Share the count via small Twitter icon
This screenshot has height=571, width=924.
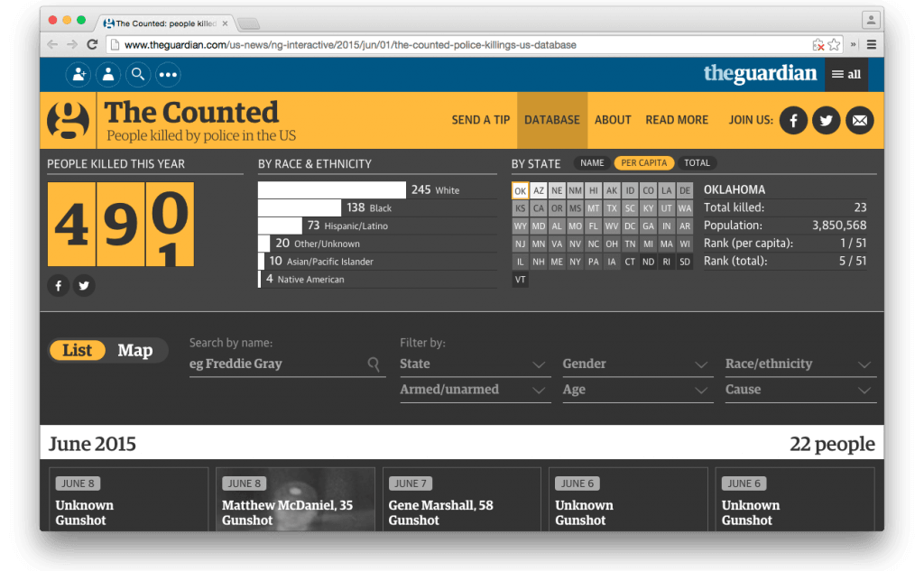84,286
